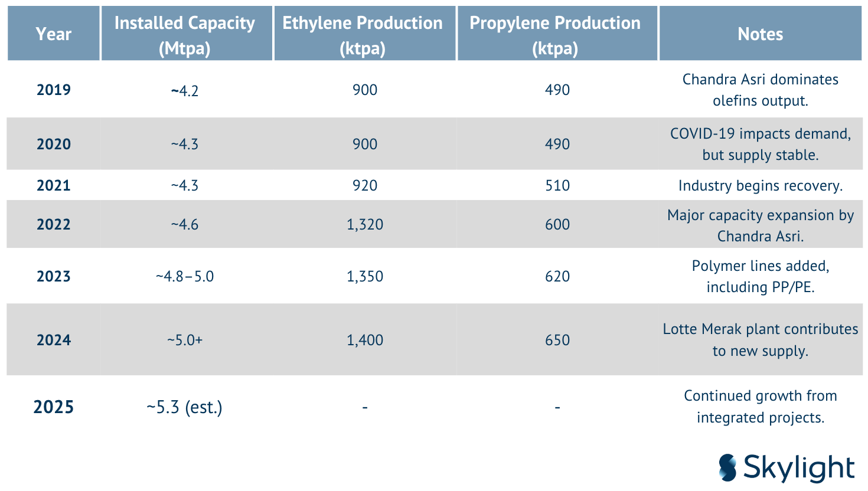Select the Year column header
This screenshot has height=491, width=868.
pos(53,34)
